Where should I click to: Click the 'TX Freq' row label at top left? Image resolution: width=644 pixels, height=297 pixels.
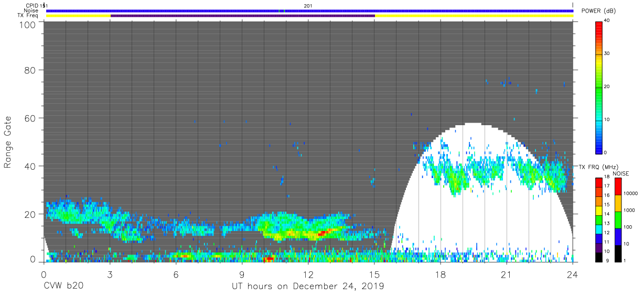click(x=29, y=16)
